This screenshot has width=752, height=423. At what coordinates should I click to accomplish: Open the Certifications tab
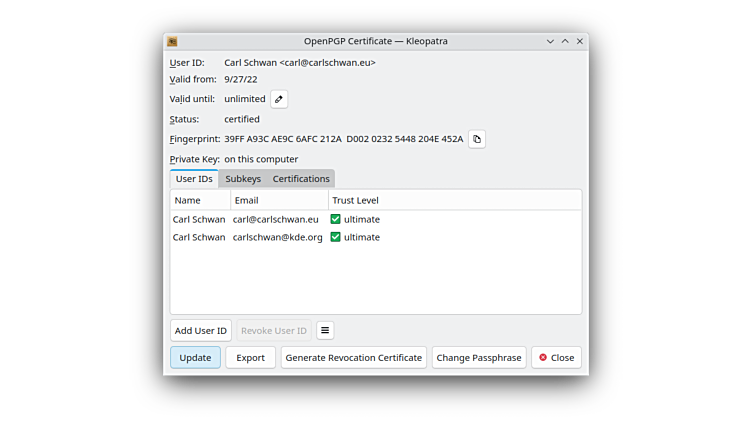(301, 179)
